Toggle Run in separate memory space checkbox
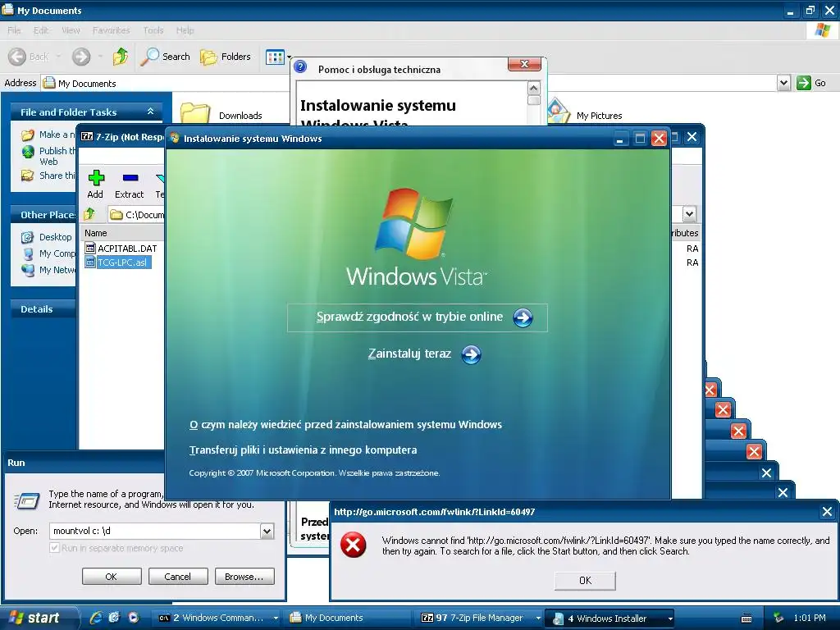 (x=54, y=548)
